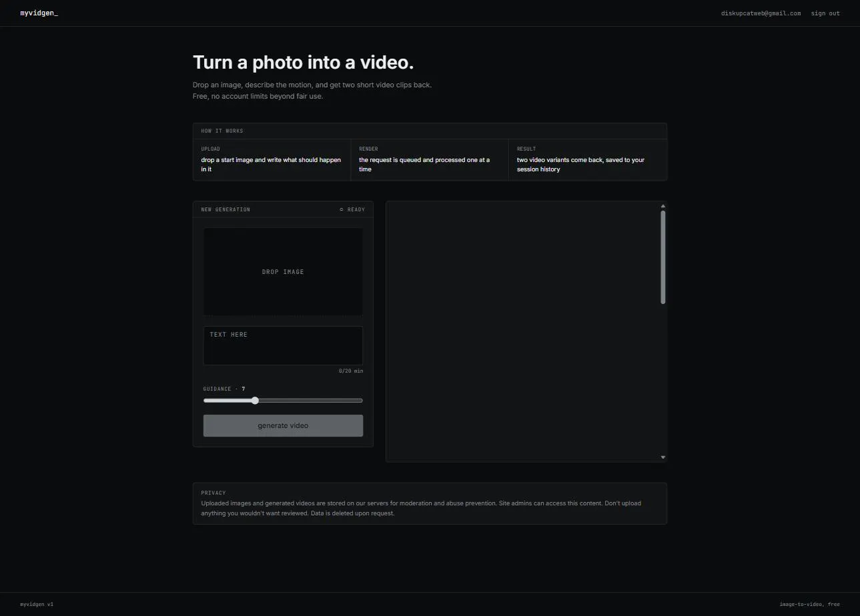
Task: Click the 'image-to-video, free' footer text
Action: tap(809, 604)
